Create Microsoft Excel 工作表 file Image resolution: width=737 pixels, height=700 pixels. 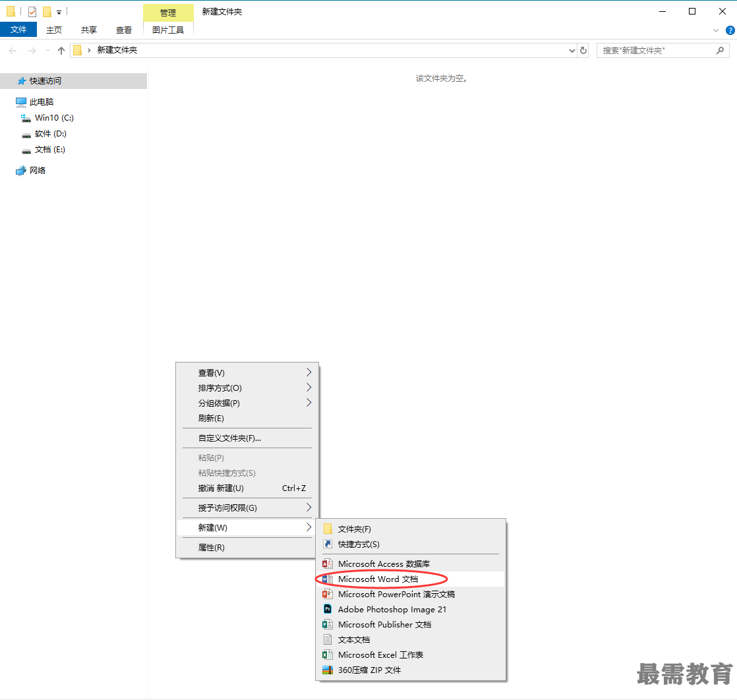tap(411, 655)
